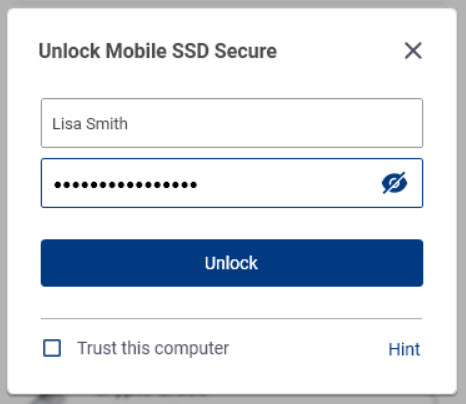Show the hidden password with eye icon
Screen dimensions: 466x404
click(x=394, y=183)
